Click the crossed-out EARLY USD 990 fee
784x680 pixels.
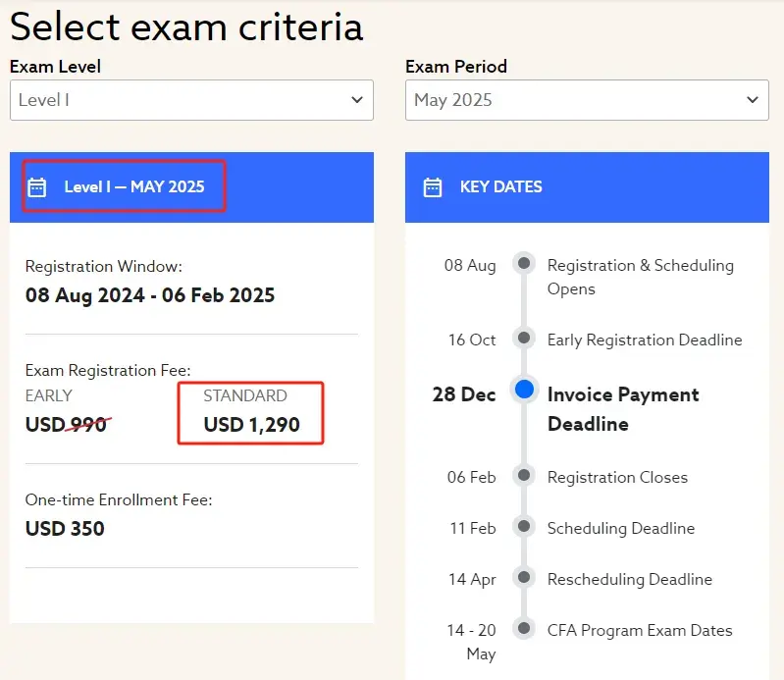click(x=68, y=425)
